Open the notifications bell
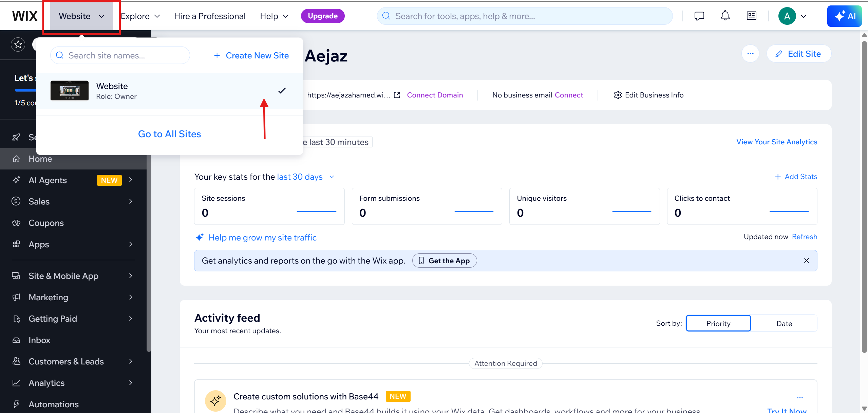The height and width of the screenshot is (413, 868). point(725,16)
